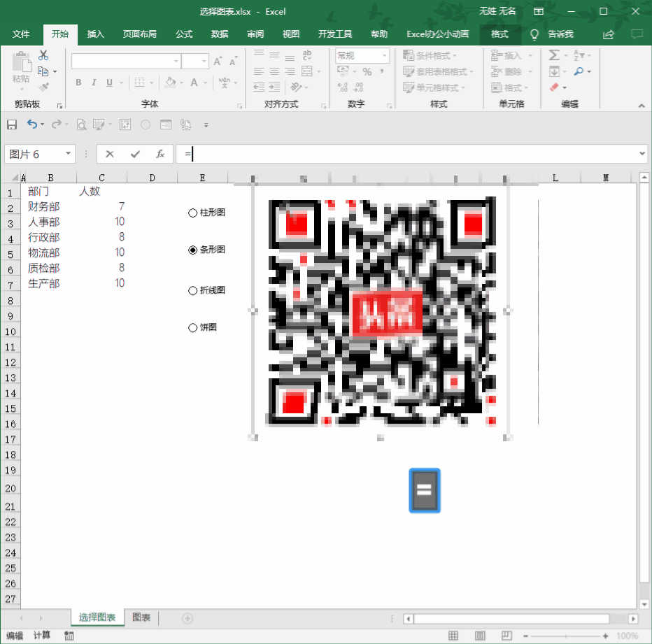Screen dimensions: 652x644
Task: Click the Borders icon
Action: pos(140,83)
